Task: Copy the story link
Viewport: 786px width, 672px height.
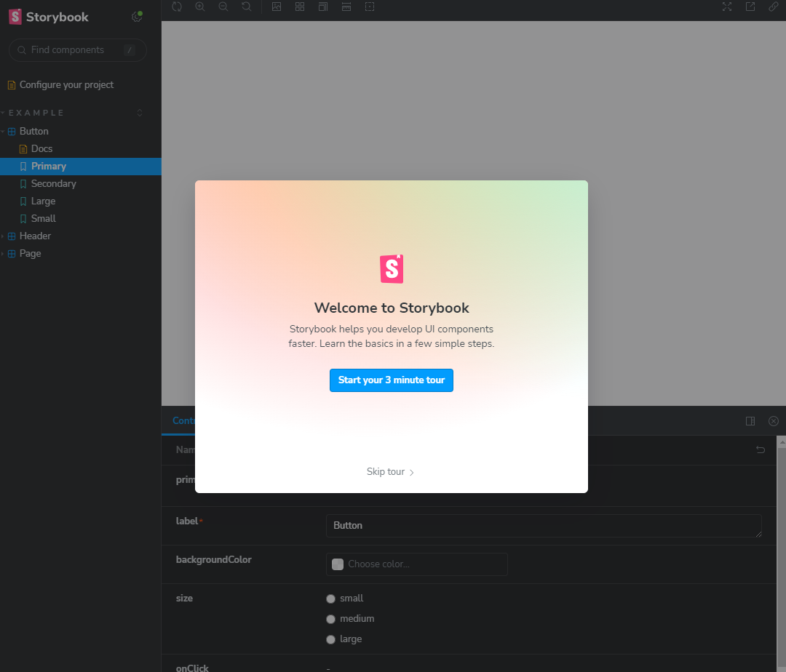Action: pos(773,7)
